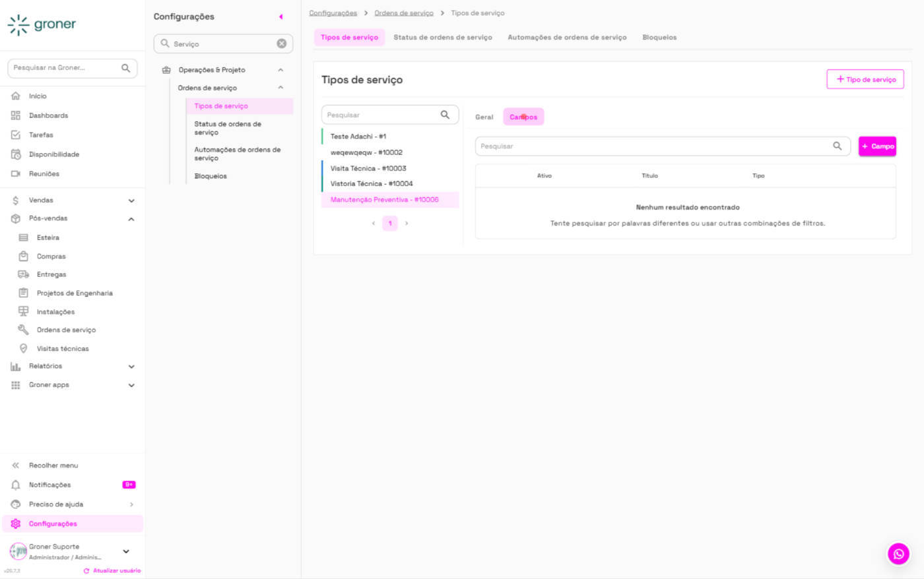
Task: Click the Configurações gear icon
Action: tap(16, 524)
